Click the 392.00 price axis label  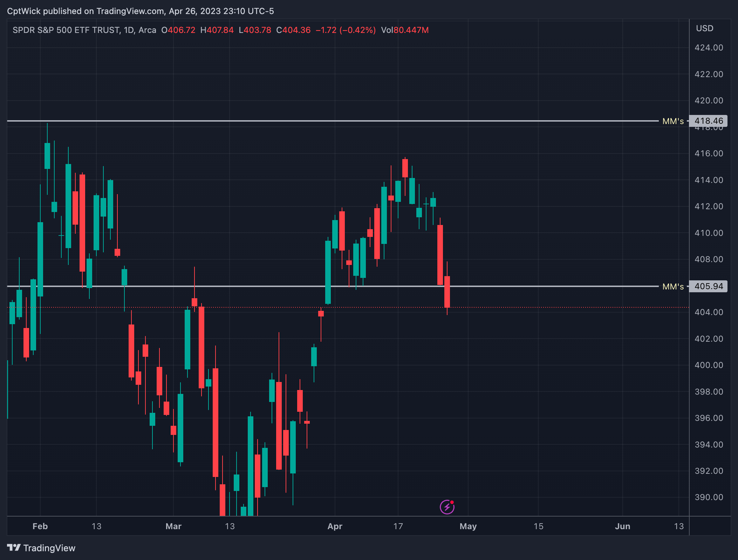[x=709, y=471]
